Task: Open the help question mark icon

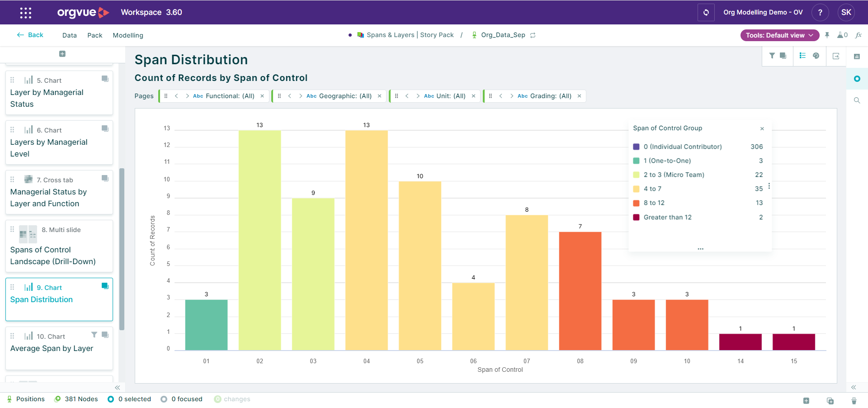Action: click(x=820, y=12)
